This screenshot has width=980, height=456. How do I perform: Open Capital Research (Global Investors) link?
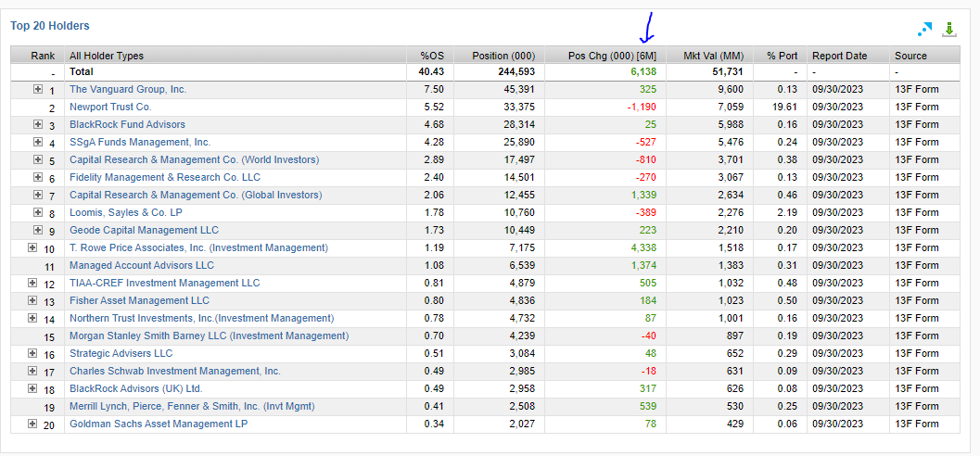click(x=196, y=195)
